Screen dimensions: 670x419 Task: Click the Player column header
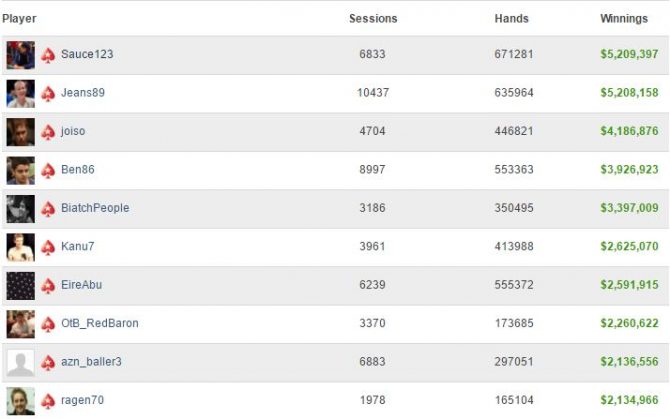click(x=19, y=18)
